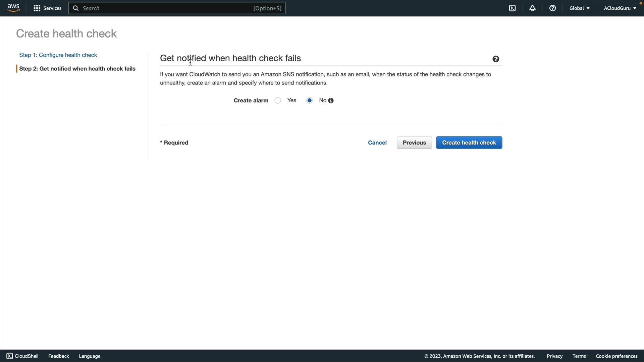Open CloudShell in the footer bar
644x362 pixels.
pos(22,356)
